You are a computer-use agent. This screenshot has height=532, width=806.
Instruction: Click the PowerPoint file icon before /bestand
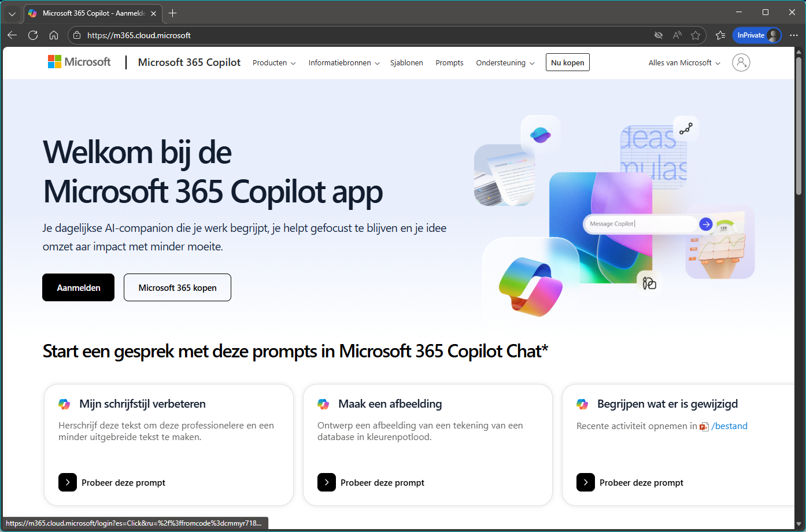(x=704, y=427)
